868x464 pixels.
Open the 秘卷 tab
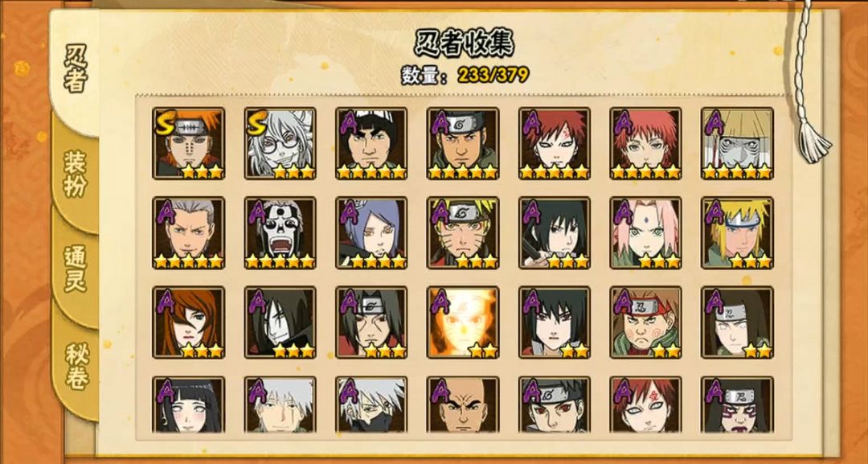tap(76, 364)
